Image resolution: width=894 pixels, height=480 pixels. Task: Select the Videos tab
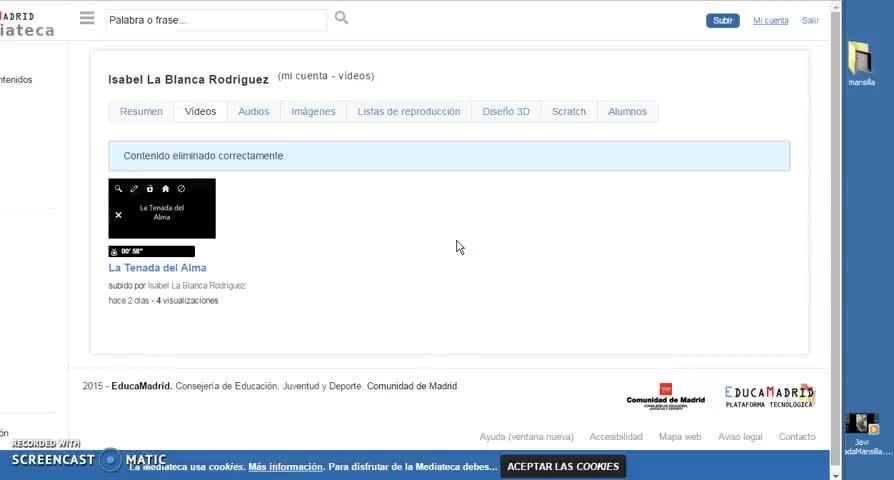pyautogui.click(x=200, y=112)
